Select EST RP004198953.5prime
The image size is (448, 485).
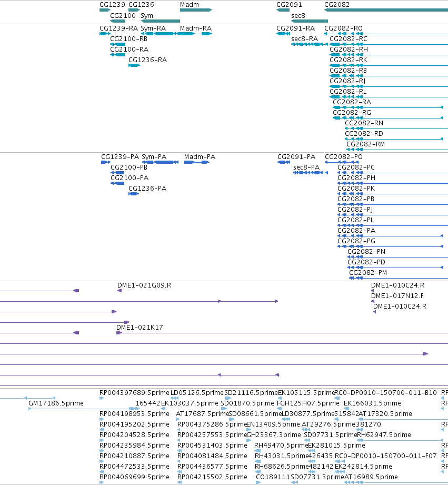pyautogui.click(x=134, y=414)
